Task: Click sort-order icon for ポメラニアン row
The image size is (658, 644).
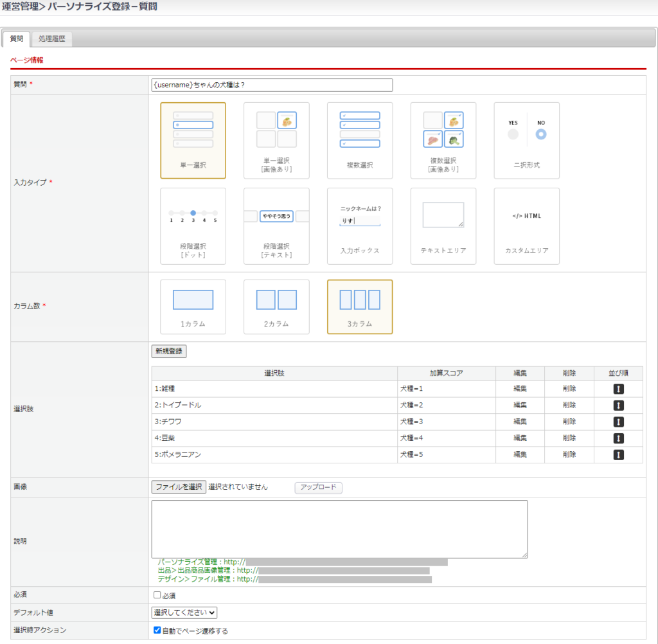Action: [x=618, y=454]
